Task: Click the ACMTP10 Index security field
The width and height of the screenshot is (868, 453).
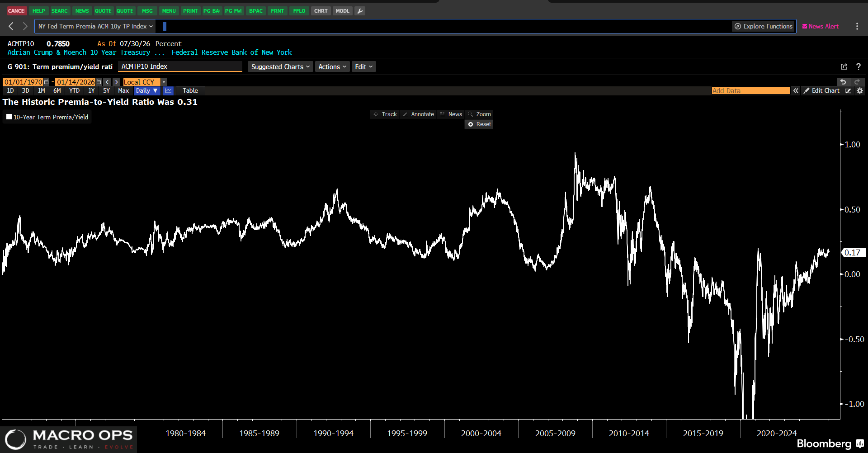Action: (180, 66)
